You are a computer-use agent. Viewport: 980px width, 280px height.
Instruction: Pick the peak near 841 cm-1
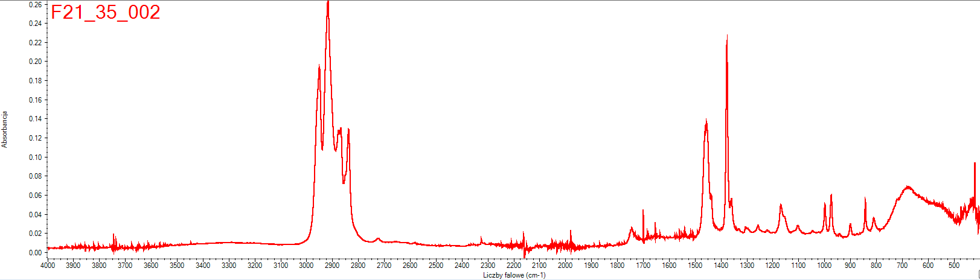(865, 199)
